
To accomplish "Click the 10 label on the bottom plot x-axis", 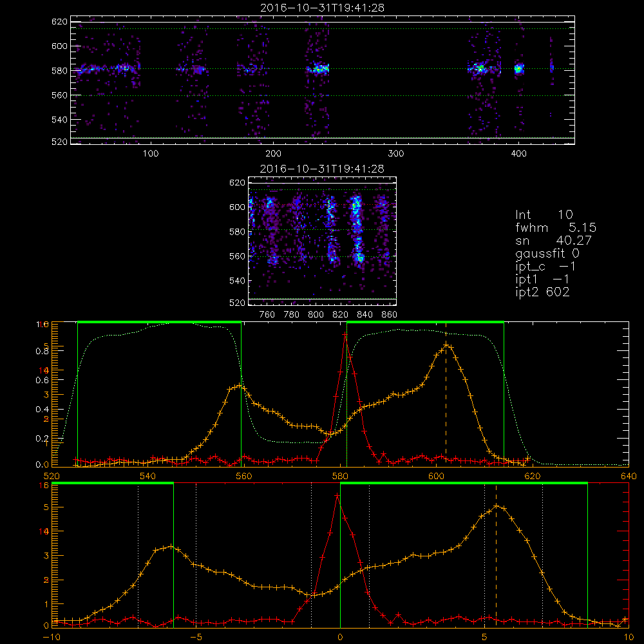I will 629,638.
